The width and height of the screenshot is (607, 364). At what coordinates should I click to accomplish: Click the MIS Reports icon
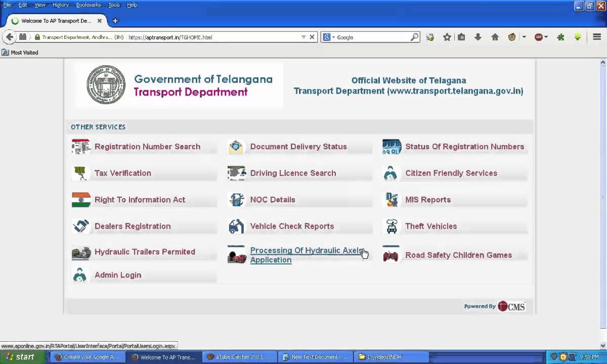point(392,200)
